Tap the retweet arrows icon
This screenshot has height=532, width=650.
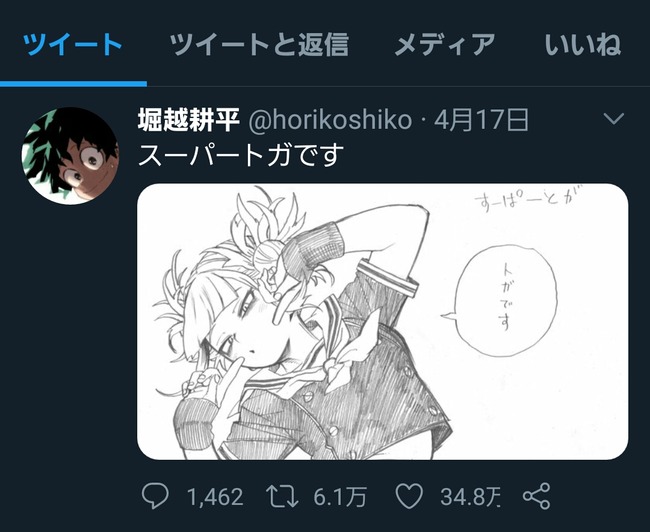(x=282, y=496)
